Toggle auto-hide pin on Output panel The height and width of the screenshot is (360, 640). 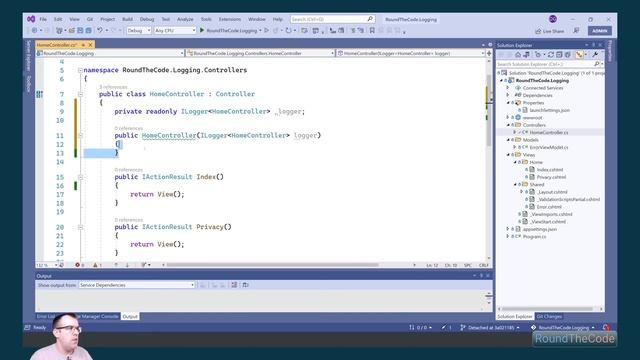tap(481, 276)
